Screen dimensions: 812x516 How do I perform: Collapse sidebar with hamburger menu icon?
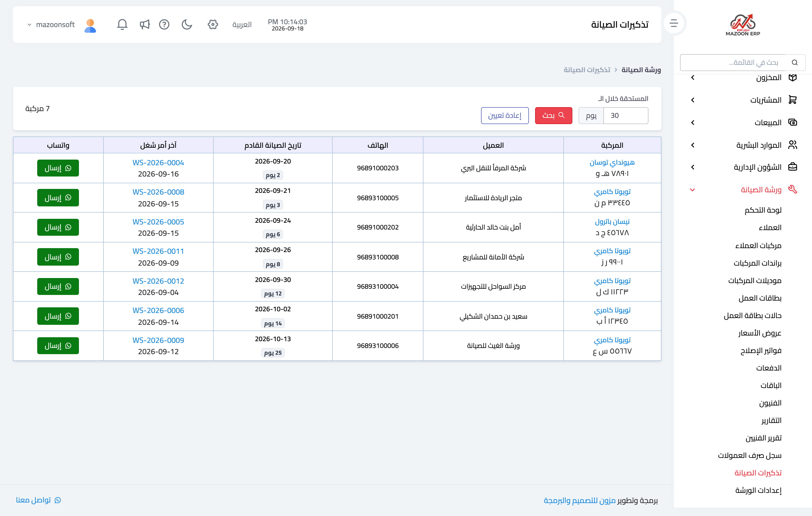(x=673, y=23)
